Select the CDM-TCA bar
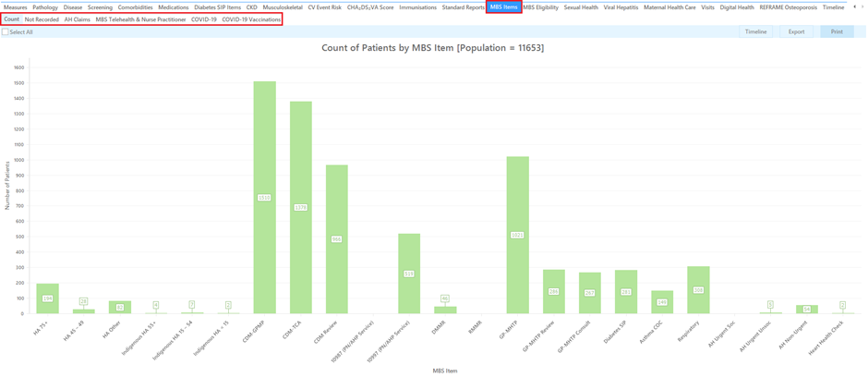The width and height of the screenshot is (868, 377). 300,208
